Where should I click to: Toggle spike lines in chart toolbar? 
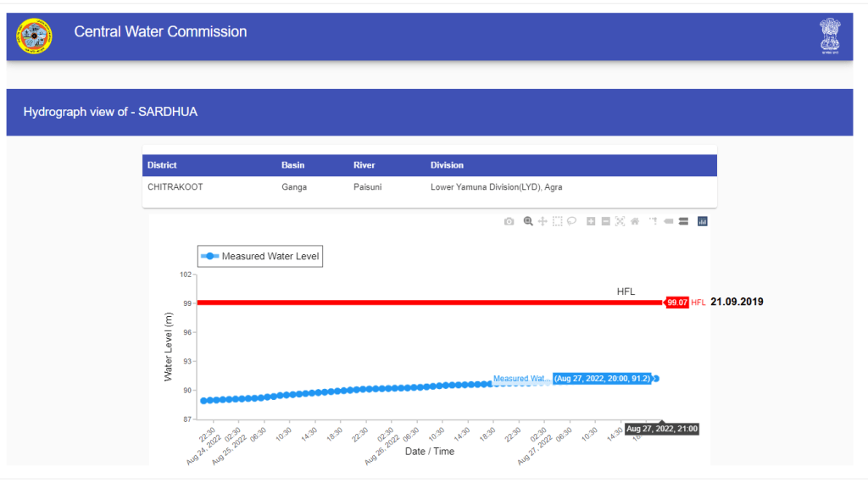click(x=654, y=221)
